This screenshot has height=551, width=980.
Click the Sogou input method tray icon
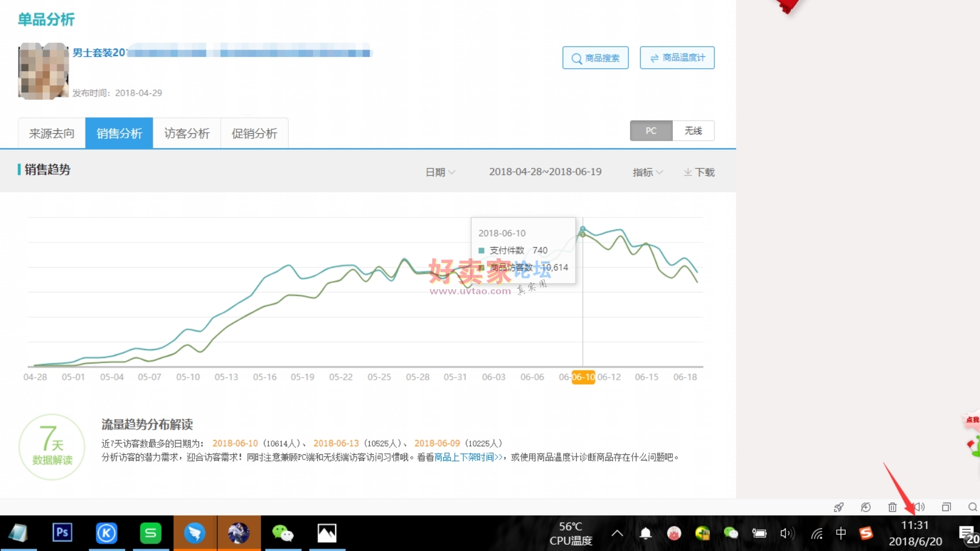[866, 533]
